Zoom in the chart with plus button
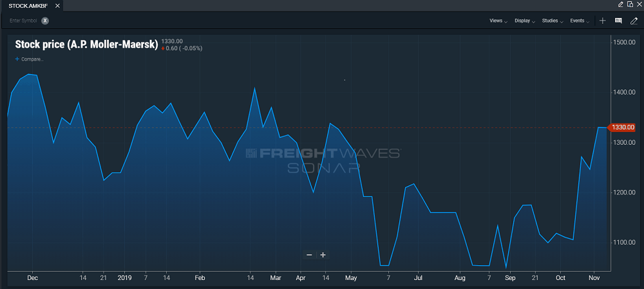 pyautogui.click(x=323, y=255)
